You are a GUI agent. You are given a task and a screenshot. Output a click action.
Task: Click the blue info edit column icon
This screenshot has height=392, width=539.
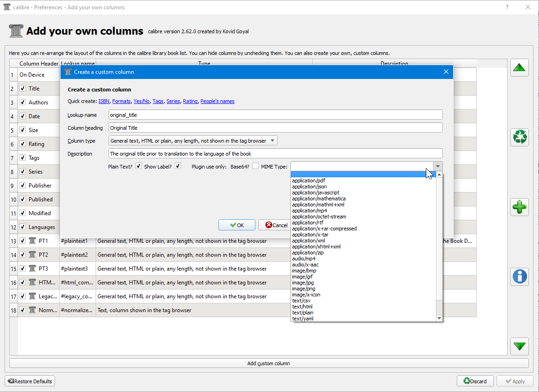coord(520,276)
